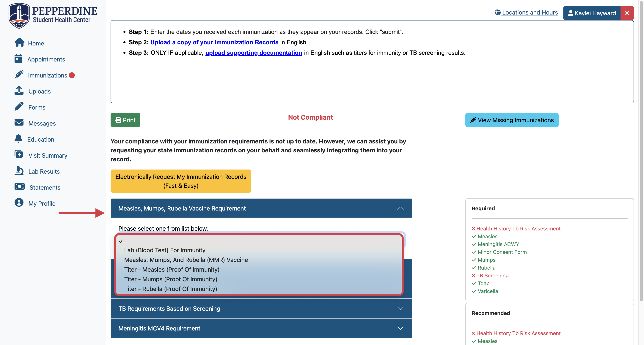644x345 pixels.
Task: Click the Education bell icon
Action: [18, 139]
